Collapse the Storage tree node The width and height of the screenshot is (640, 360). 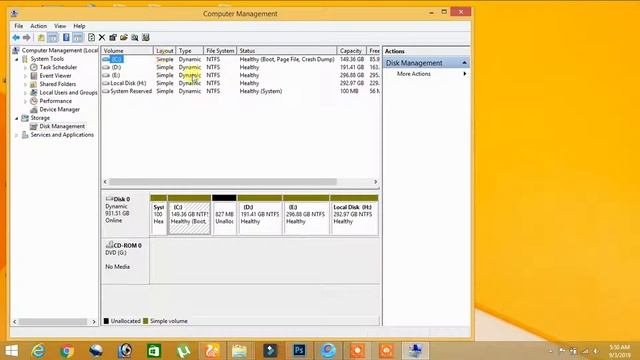pyautogui.click(x=17, y=118)
